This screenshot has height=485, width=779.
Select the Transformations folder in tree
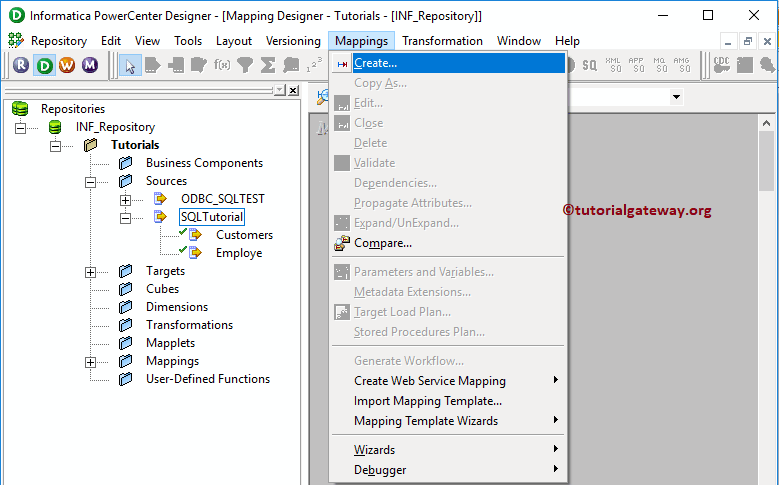coord(189,324)
